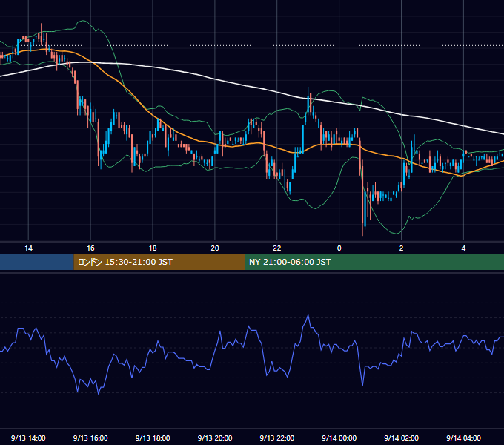
Task: Click the hour label 2 on price chart axis
Action: click(x=401, y=248)
